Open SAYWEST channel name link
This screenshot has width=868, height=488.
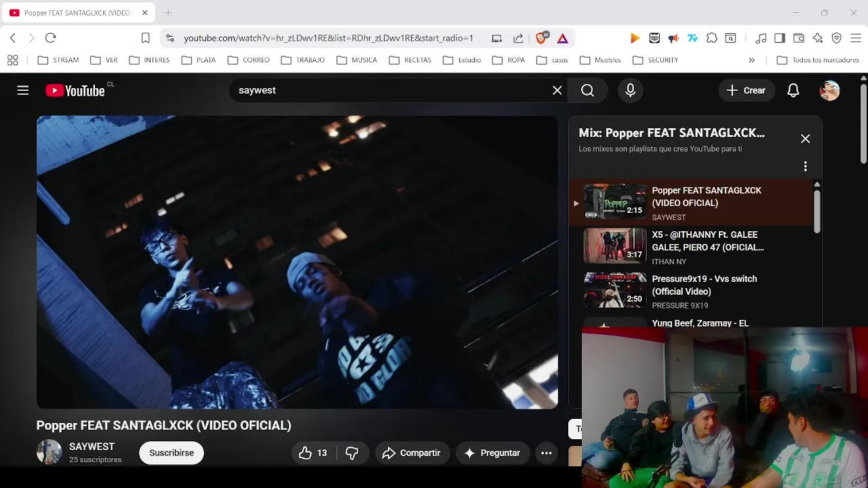point(92,447)
